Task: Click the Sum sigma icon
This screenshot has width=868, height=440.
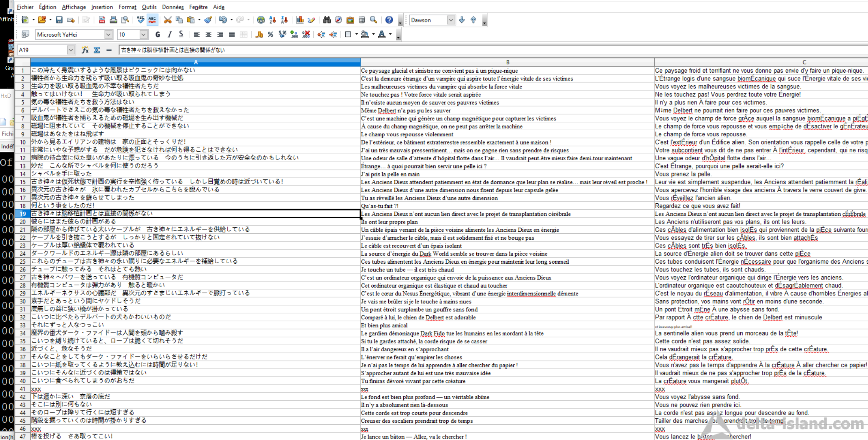Action: coord(97,50)
